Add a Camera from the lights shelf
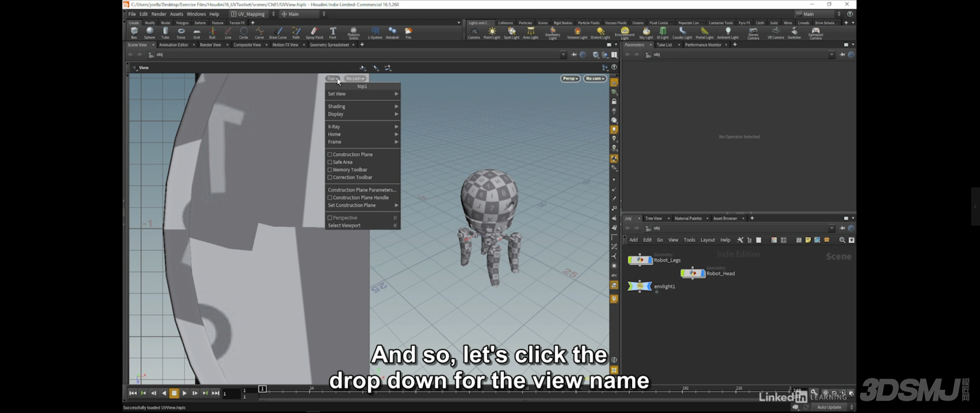 [474, 33]
